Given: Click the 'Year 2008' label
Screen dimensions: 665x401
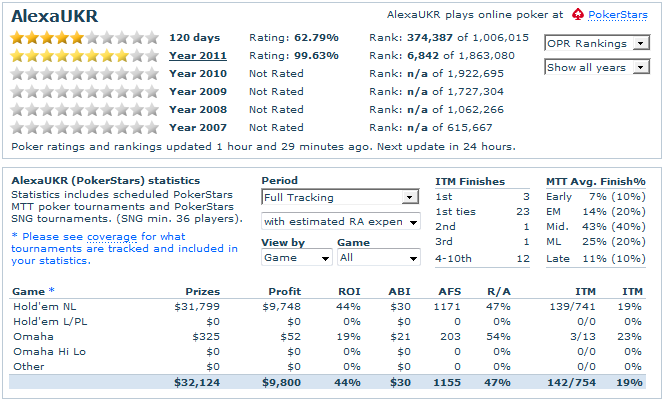Looking at the screenshot, I should coord(198,110).
